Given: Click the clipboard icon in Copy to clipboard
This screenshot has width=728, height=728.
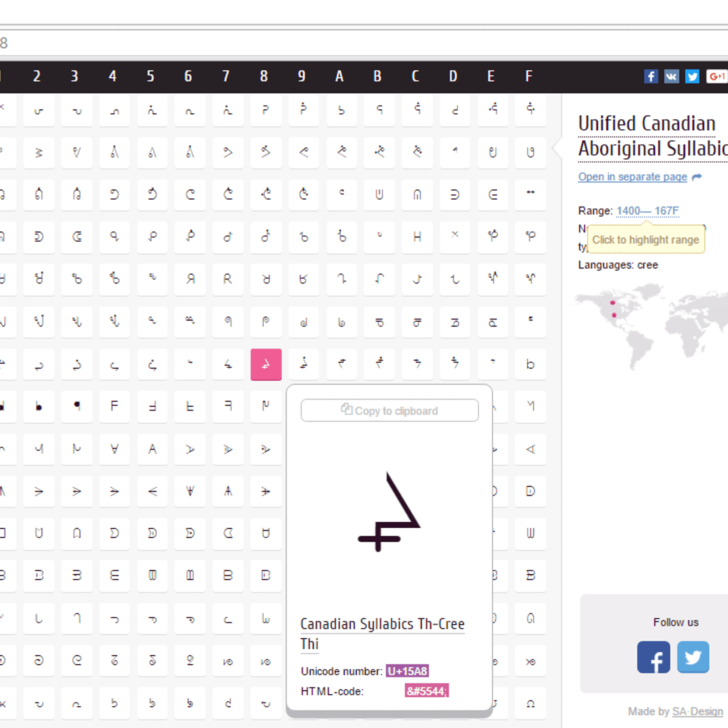Looking at the screenshot, I should (x=347, y=409).
